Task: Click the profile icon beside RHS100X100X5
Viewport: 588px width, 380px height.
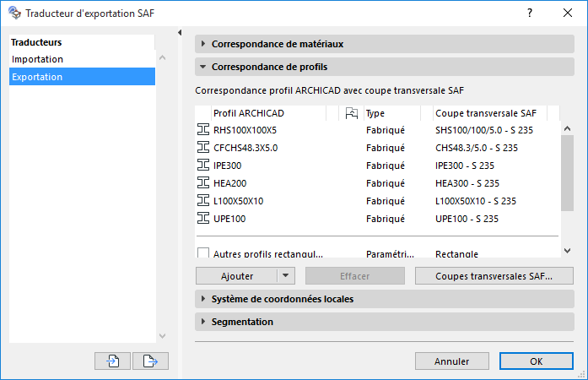Action: (x=203, y=129)
